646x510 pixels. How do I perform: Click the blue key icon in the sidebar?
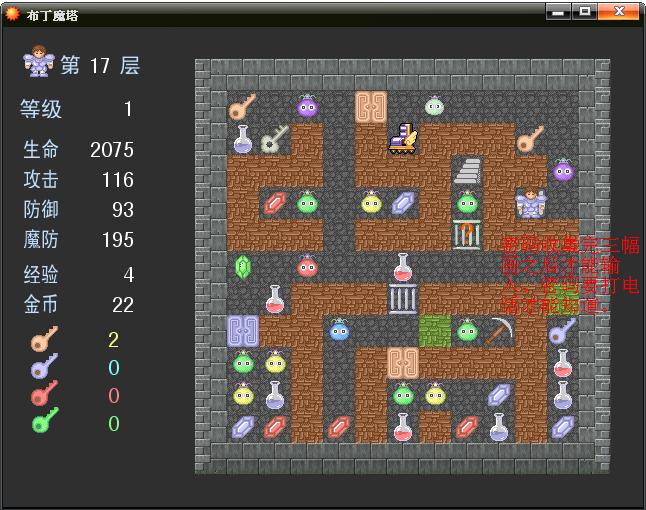click(44, 367)
